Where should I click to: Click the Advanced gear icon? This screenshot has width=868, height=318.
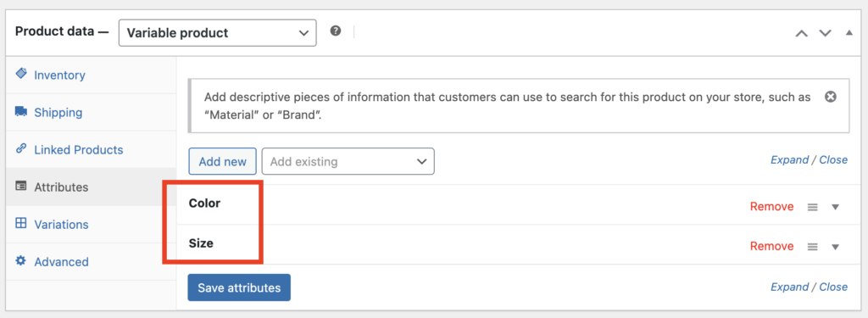pos(21,261)
